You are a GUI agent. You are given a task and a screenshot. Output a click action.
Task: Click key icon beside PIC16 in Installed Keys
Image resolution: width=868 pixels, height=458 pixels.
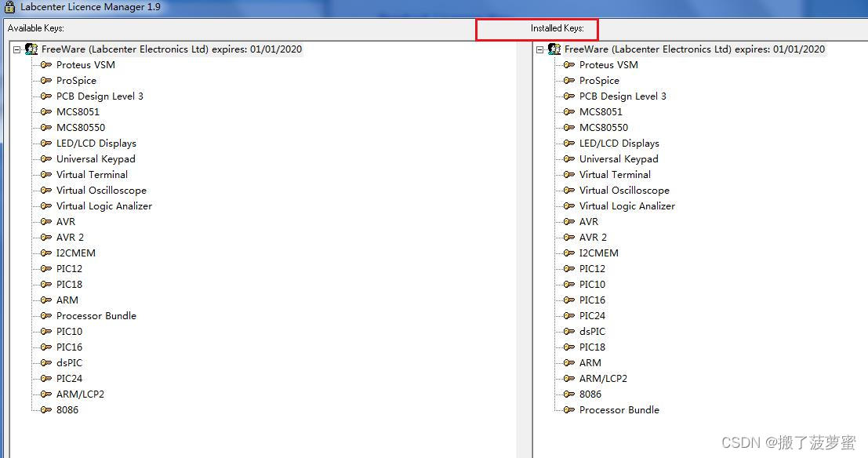point(569,300)
